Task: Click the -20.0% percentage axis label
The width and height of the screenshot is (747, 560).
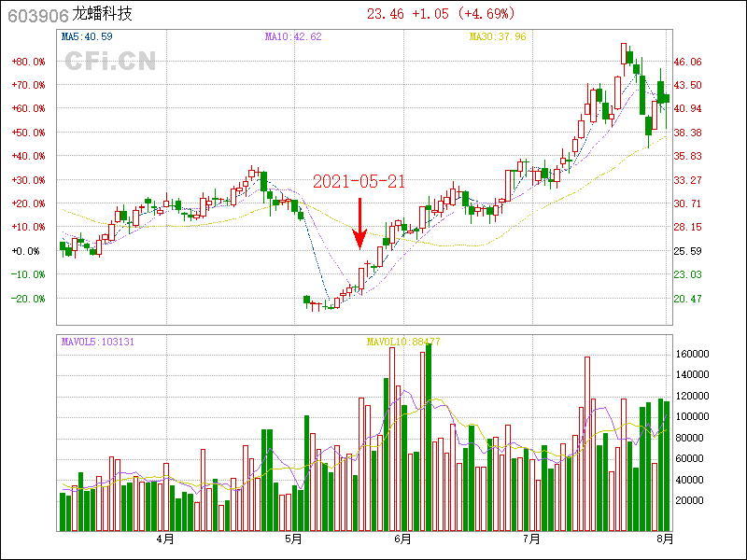Action: (28, 299)
